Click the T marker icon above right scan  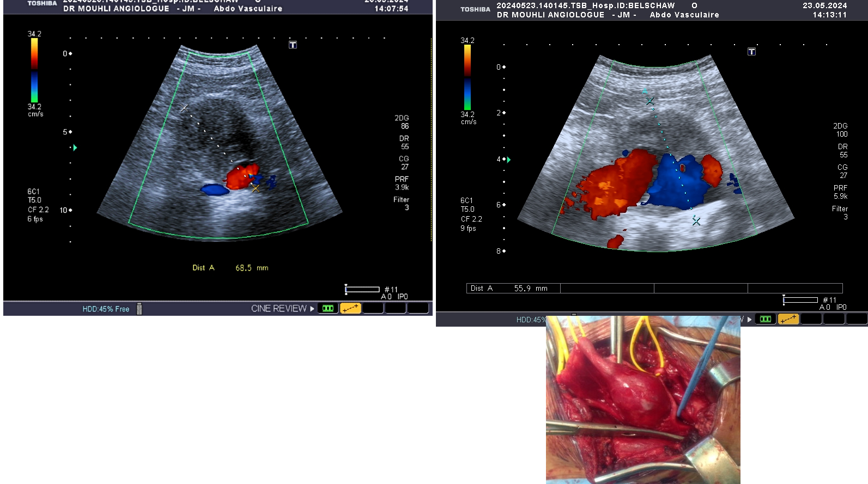(x=751, y=52)
